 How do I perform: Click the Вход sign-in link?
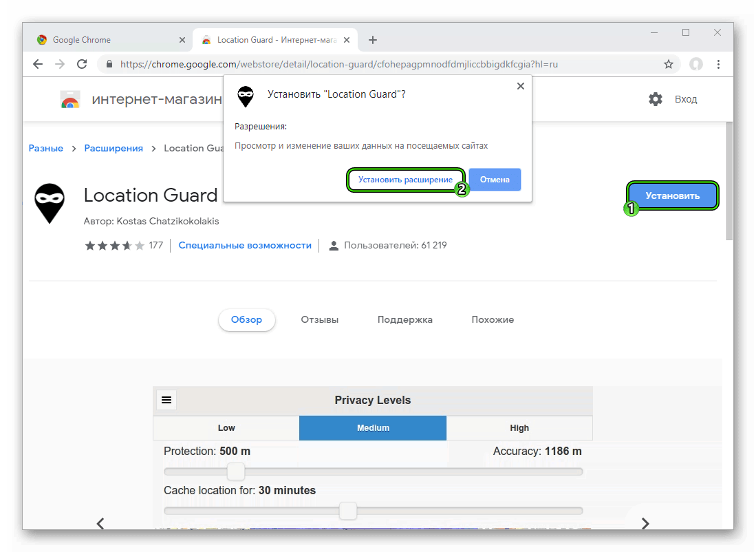pos(686,99)
